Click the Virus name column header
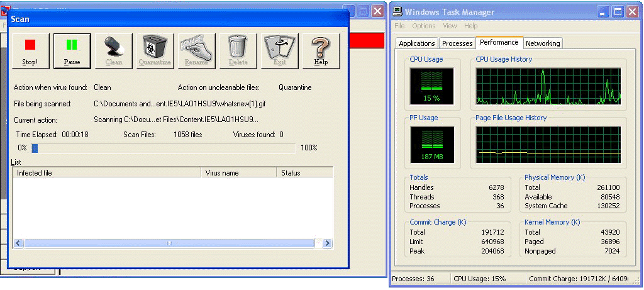Viewport: 644px width, 290px height. click(x=238, y=173)
